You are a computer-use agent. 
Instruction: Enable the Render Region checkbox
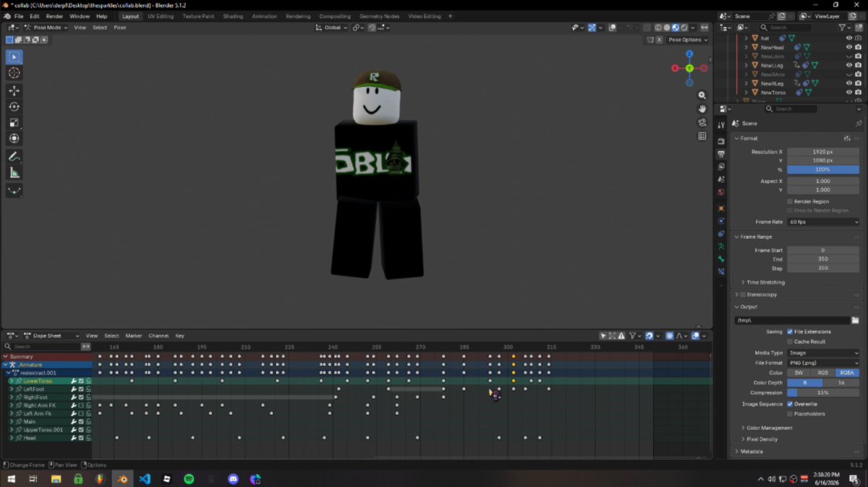790,201
